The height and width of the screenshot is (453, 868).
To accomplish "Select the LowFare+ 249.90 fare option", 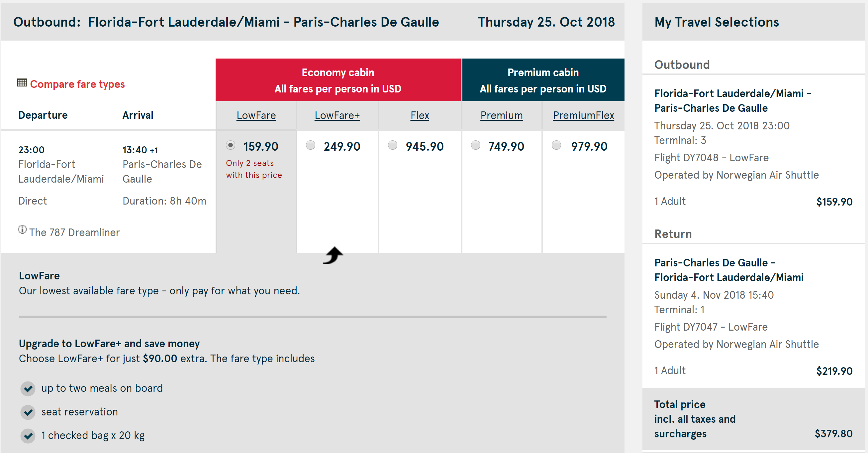I will point(310,145).
